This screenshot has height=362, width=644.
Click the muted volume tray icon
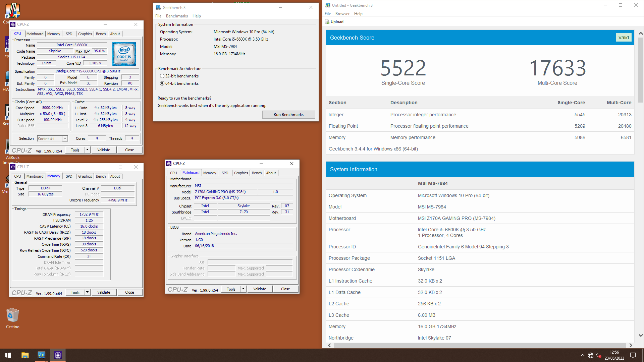coord(599,355)
